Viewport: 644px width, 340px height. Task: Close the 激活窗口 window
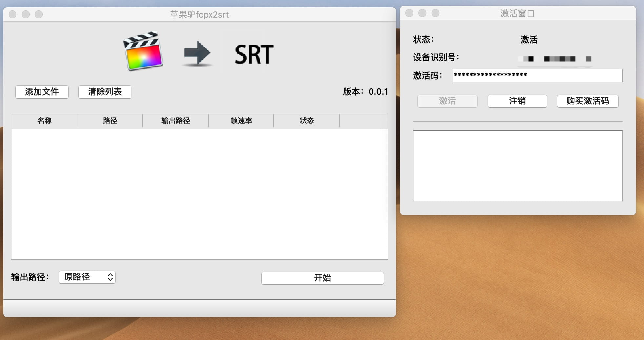409,13
